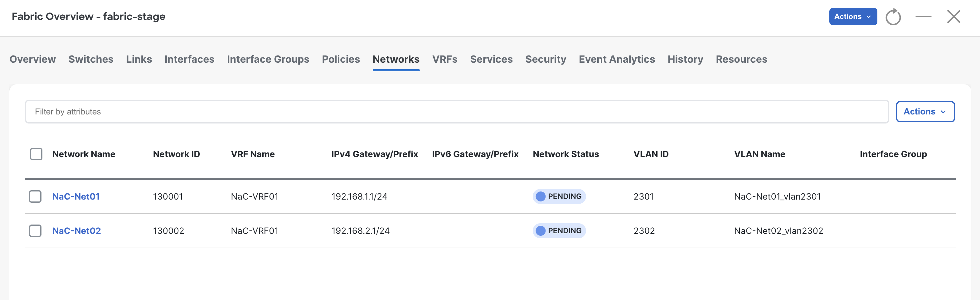Click the Fabric Overview - fabric-stage title

89,16
